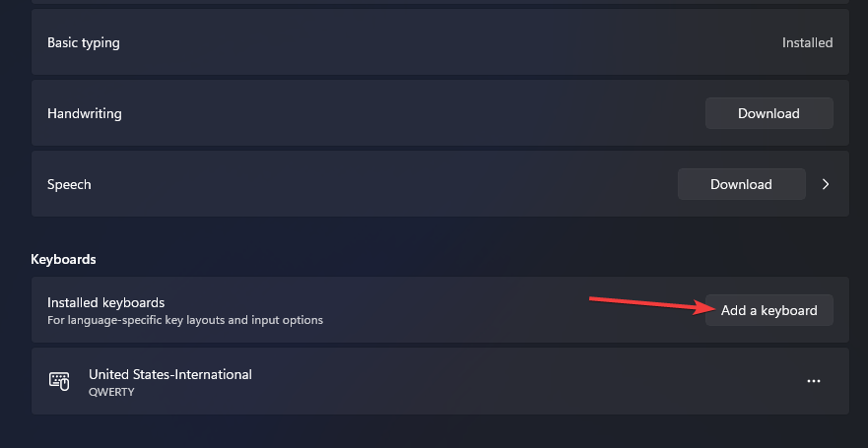Download the Speech feature
Screen dimensions: 868x448
[741, 184]
